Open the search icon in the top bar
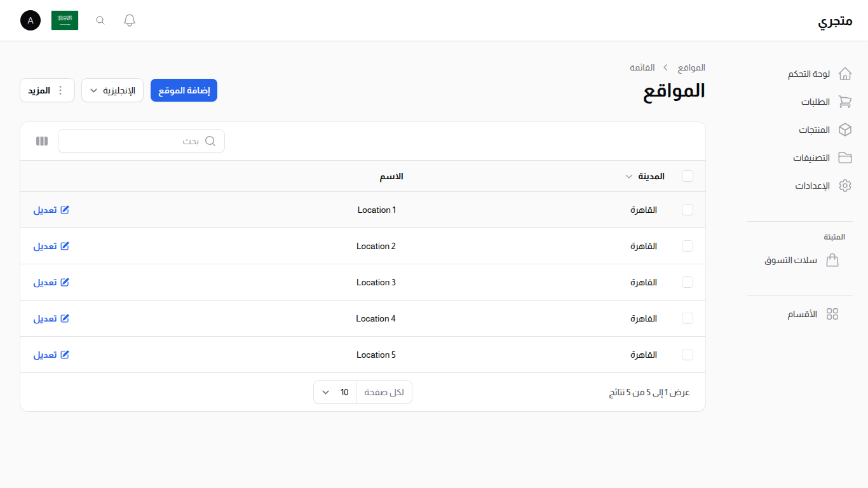This screenshot has height=488, width=868. coord(100,20)
